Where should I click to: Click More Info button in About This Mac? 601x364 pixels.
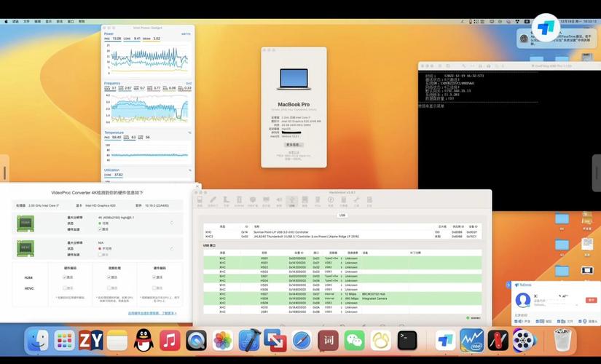click(294, 144)
